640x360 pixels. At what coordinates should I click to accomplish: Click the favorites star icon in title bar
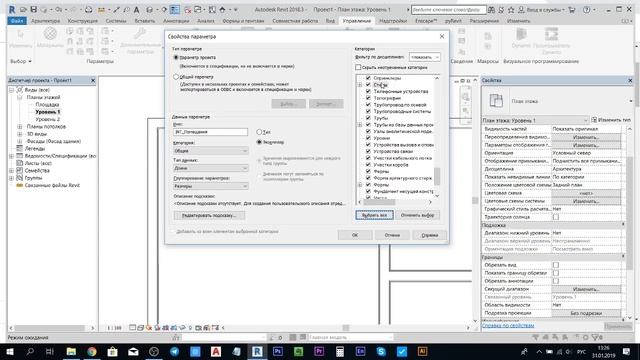click(x=511, y=9)
